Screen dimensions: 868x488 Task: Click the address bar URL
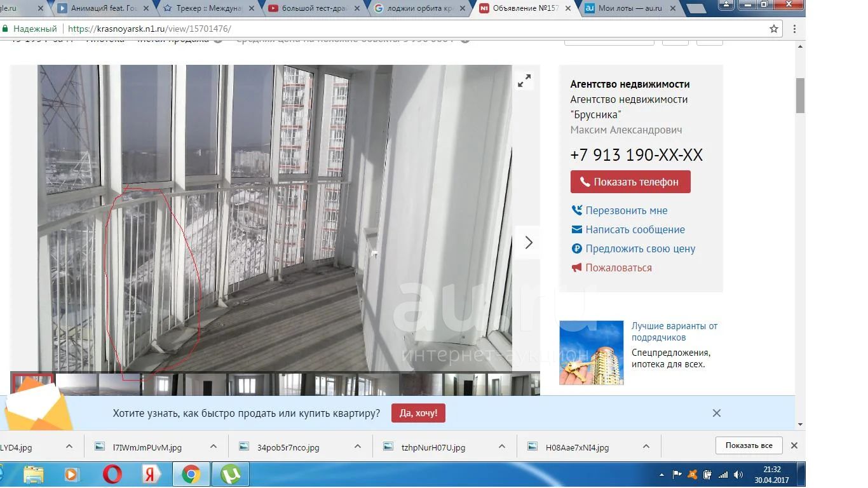pyautogui.click(x=149, y=29)
